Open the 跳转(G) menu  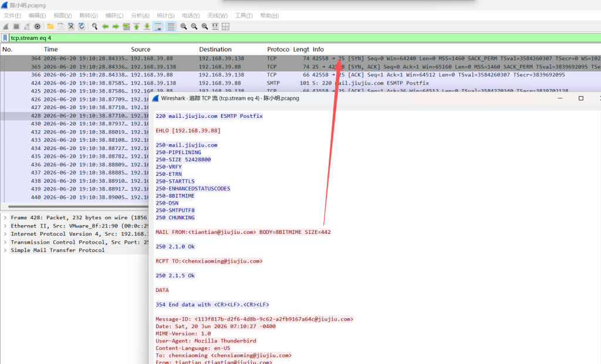89,15
